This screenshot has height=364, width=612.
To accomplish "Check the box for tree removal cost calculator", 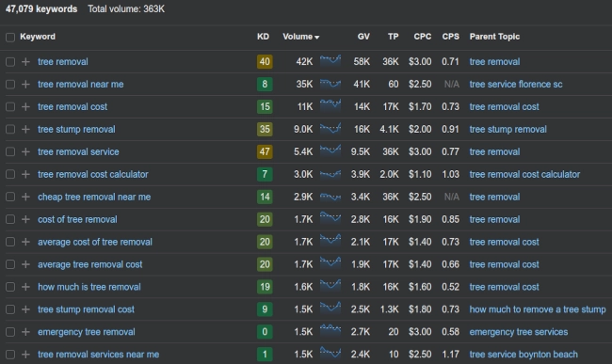I will (10, 174).
